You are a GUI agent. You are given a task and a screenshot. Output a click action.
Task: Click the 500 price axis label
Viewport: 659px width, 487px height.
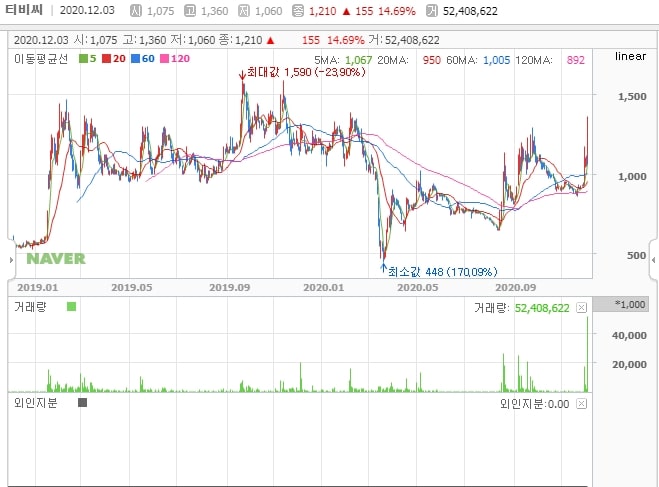coord(636,255)
